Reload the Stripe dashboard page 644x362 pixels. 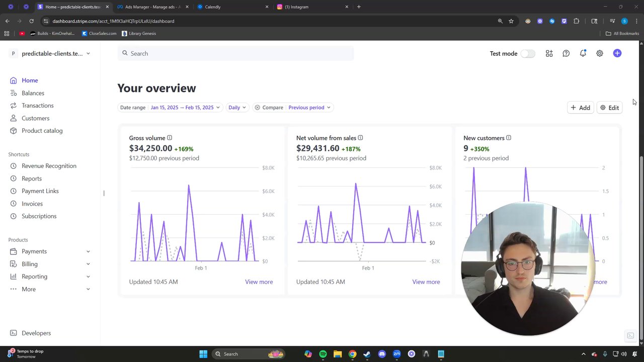(31, 21)
